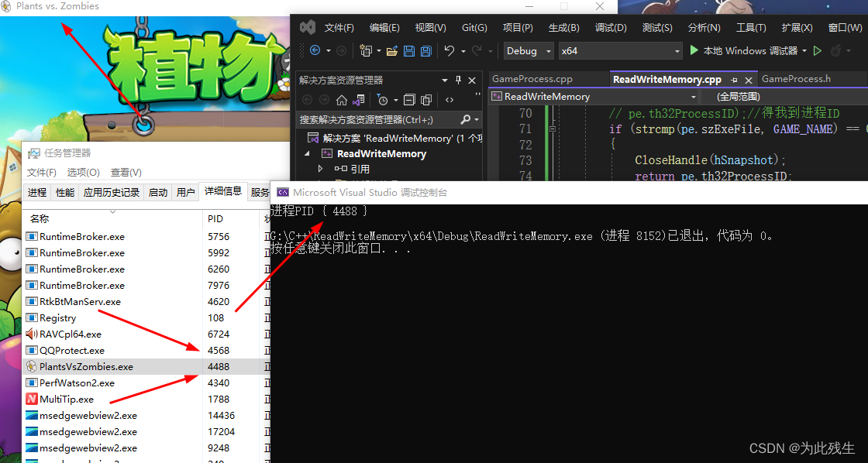Toggle the code fold box on line 71
This screenshot has width=868, height=463.
click(x=553, y=129)
